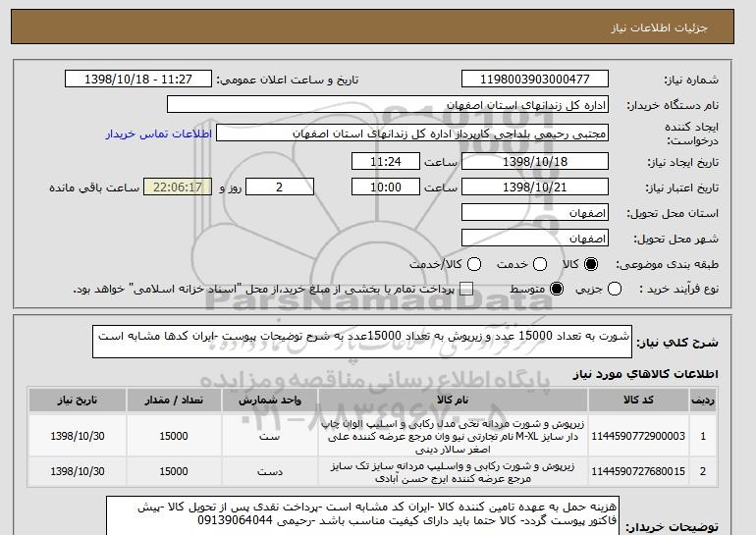Click the public announcement date field 1398/10/18 - 11:27
The height and width of the screenshot is (535, 756).
coord(138,80)
